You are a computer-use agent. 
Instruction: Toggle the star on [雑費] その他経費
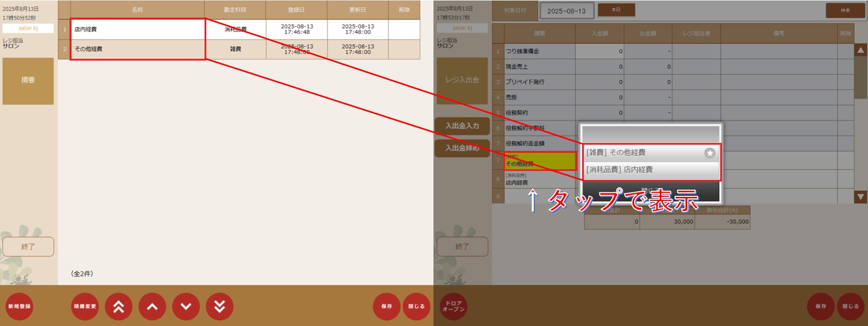709,153
